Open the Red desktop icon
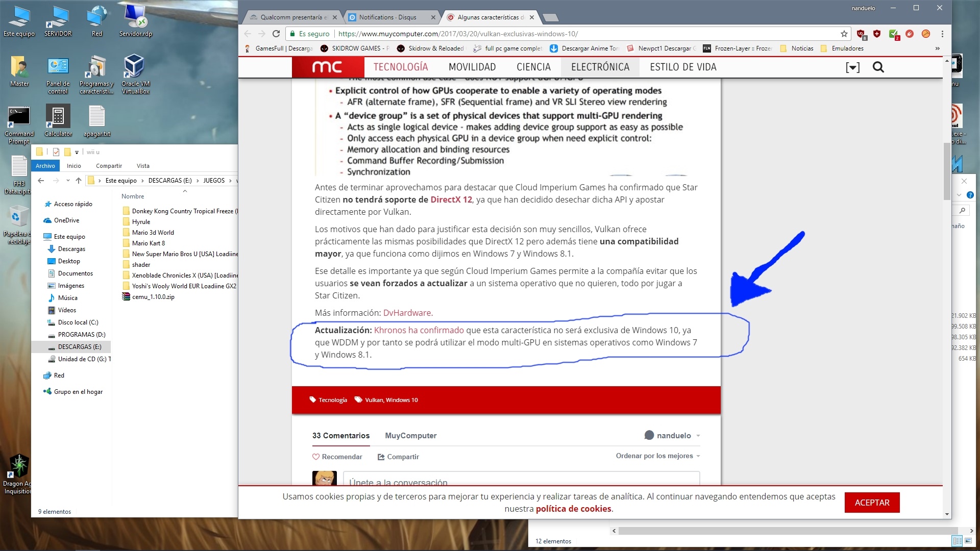Screen dimensions: 980x551 point(96,21)
